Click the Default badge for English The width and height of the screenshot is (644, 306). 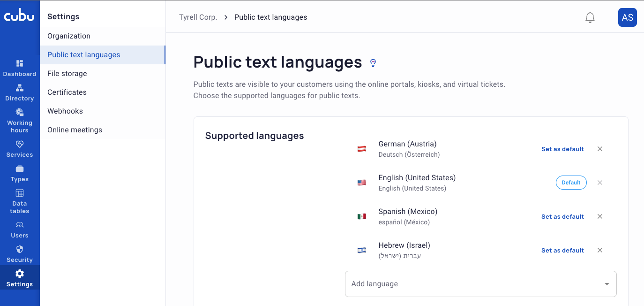point(571,183)
